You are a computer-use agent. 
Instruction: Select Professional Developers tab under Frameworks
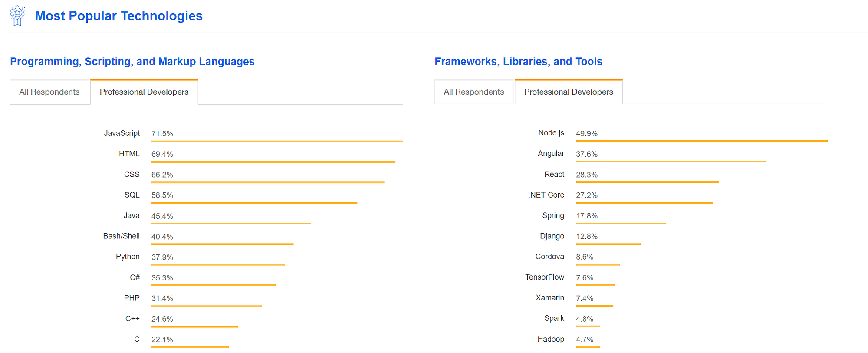[569, 92]
